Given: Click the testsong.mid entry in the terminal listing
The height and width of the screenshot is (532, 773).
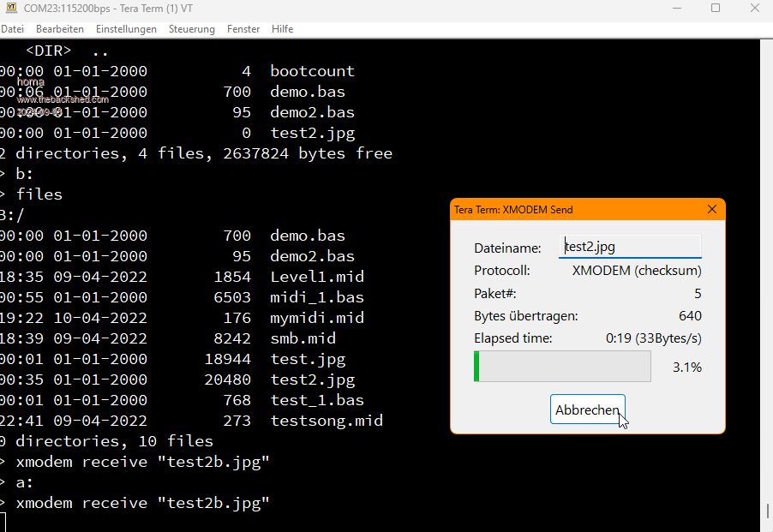Looking at the screenshot, I should pyautogui.click(x=327, y=421).
